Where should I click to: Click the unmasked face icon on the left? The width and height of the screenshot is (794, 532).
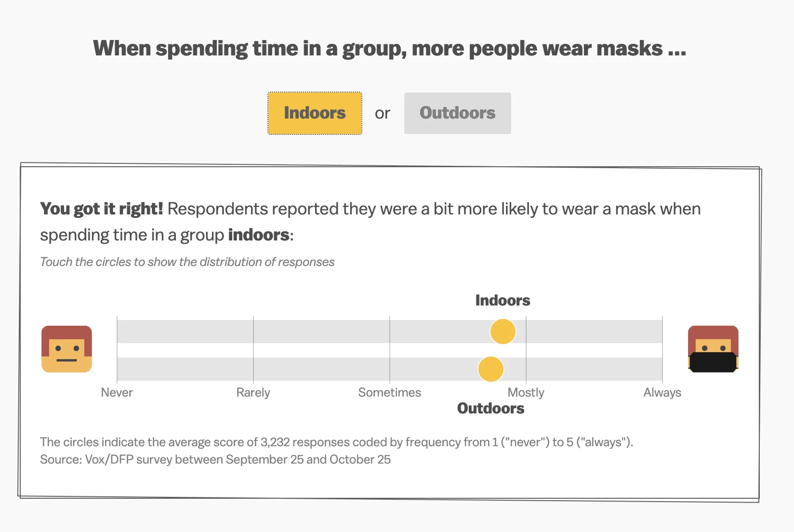(66, 349)
